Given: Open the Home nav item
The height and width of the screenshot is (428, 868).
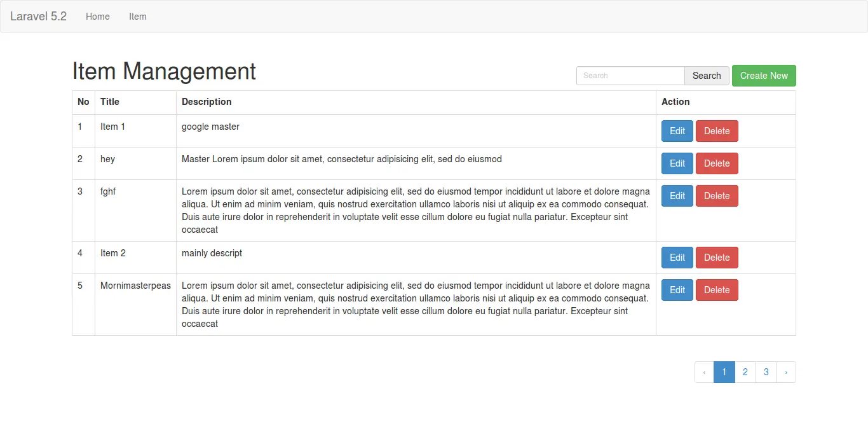Looking at the screenshot, I should click(x=98, y=17).
